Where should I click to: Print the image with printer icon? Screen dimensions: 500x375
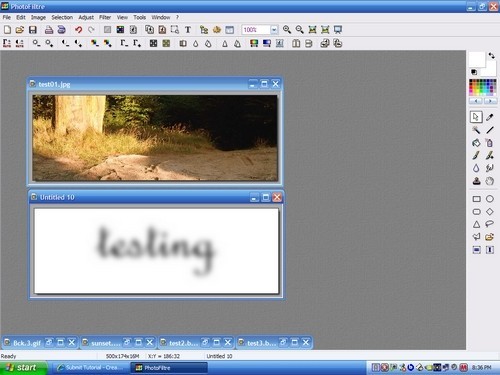coord(49,30)
